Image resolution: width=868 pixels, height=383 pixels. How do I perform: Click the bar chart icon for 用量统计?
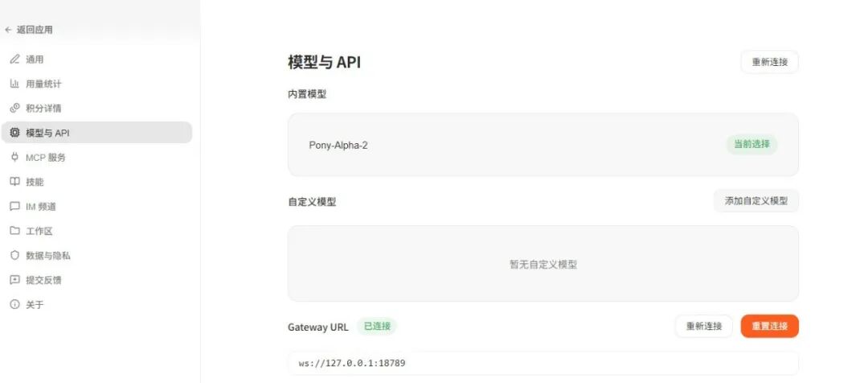[x=14, y=84]
